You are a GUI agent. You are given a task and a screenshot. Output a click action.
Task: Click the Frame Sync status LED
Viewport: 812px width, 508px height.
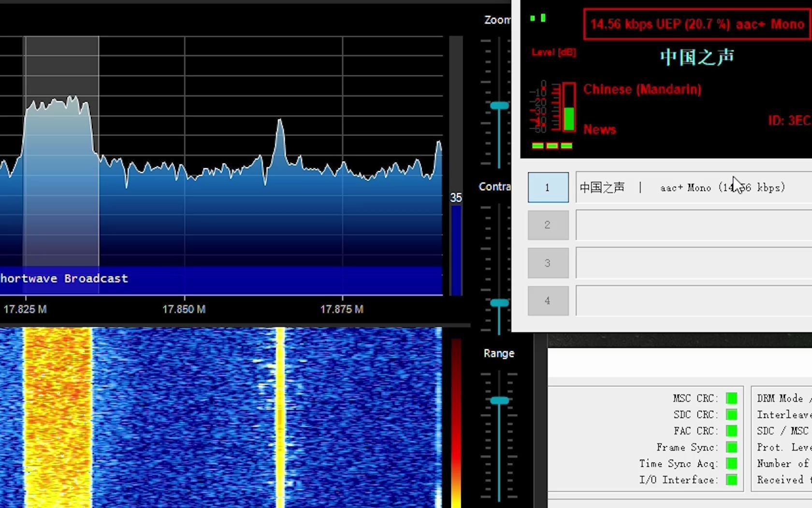pos(731,447)
